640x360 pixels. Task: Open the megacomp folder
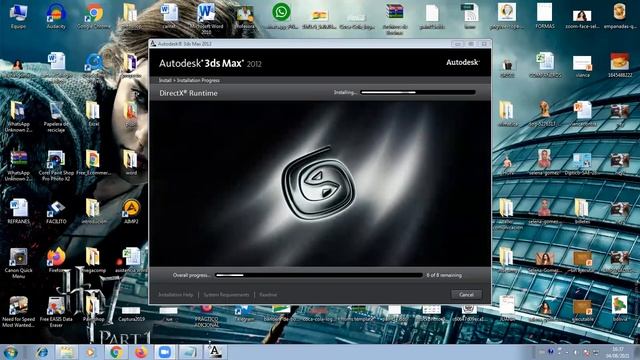[x=93, y=260]
